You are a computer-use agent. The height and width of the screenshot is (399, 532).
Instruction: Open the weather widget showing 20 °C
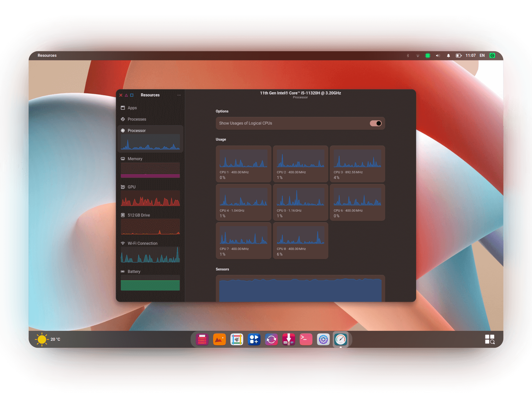tap(48, 339)
